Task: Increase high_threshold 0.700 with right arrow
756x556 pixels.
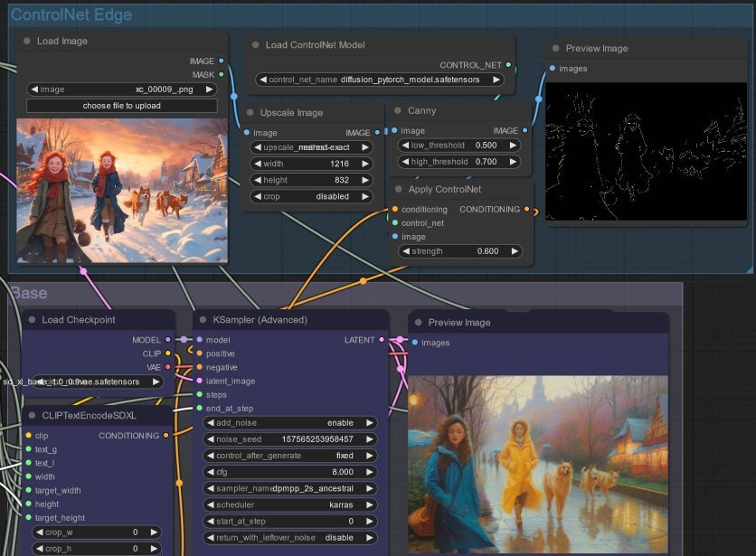Action: point(513,162)
